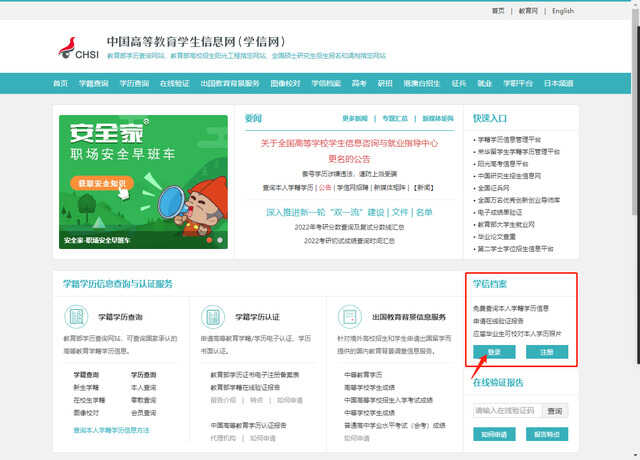640x460 pixels.
Task: Open the 在线验证 navigation item
Action: [x=175, y=84]
